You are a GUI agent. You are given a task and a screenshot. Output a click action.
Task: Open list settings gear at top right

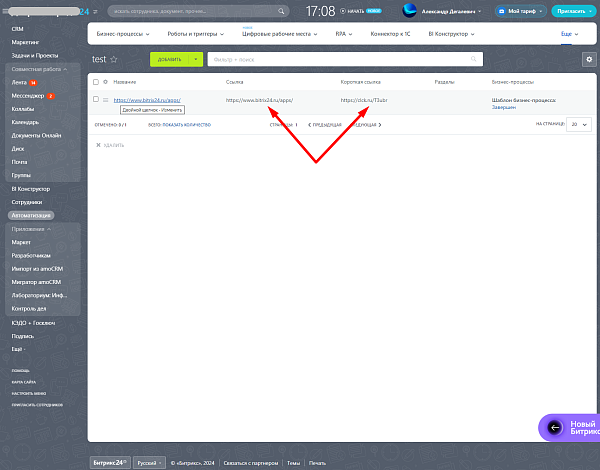tap(589, 59)
